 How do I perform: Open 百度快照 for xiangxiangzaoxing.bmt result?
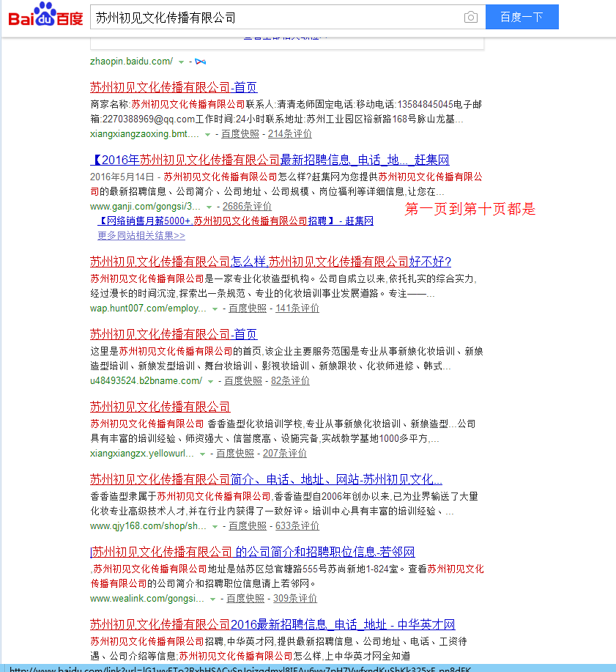[240, 133]
